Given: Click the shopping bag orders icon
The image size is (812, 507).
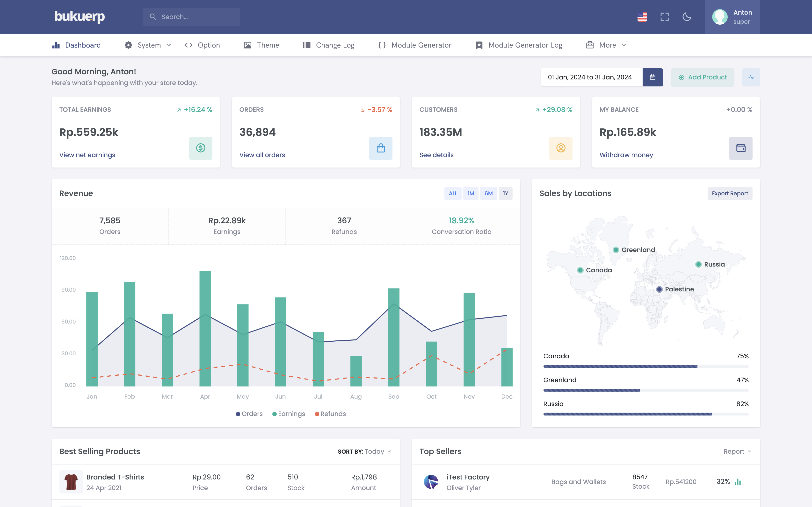Looking at the screenshot, I should point(380,148).
